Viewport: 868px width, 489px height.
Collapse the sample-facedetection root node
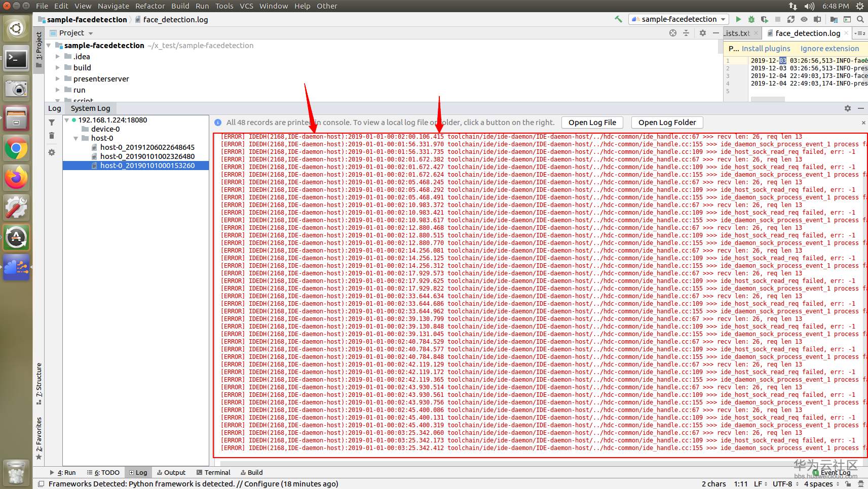(49, 46)
